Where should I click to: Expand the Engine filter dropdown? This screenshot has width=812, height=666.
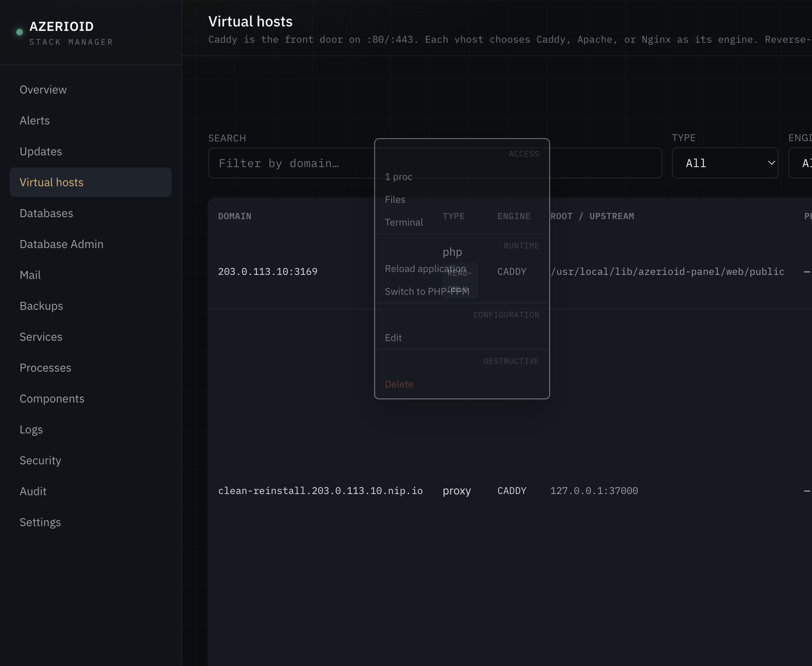(800, 163)
